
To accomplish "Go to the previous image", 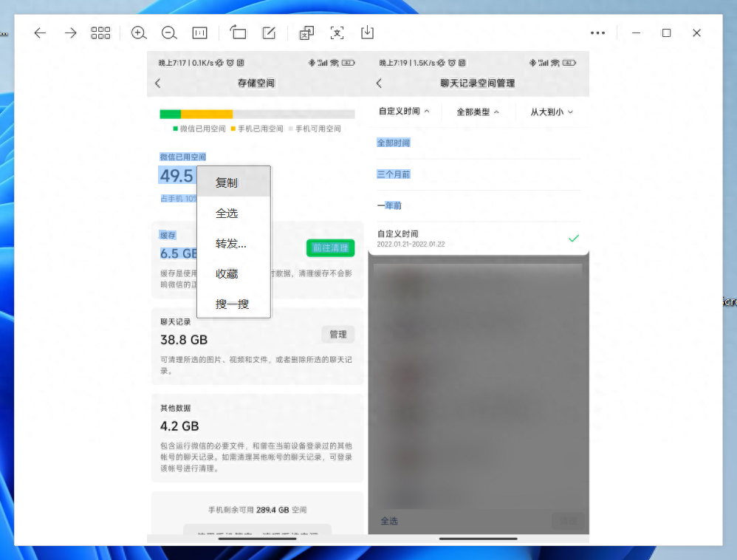I will (x=40, y=33).
